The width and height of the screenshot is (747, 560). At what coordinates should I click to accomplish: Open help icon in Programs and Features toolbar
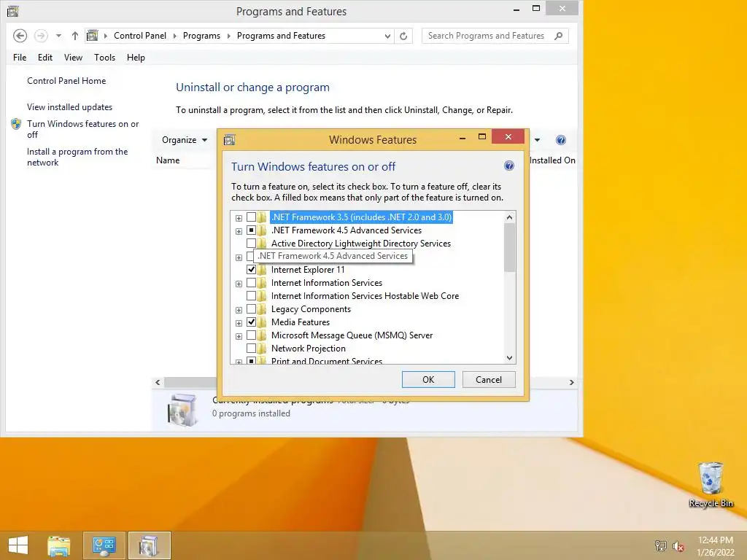pos(561,140)
